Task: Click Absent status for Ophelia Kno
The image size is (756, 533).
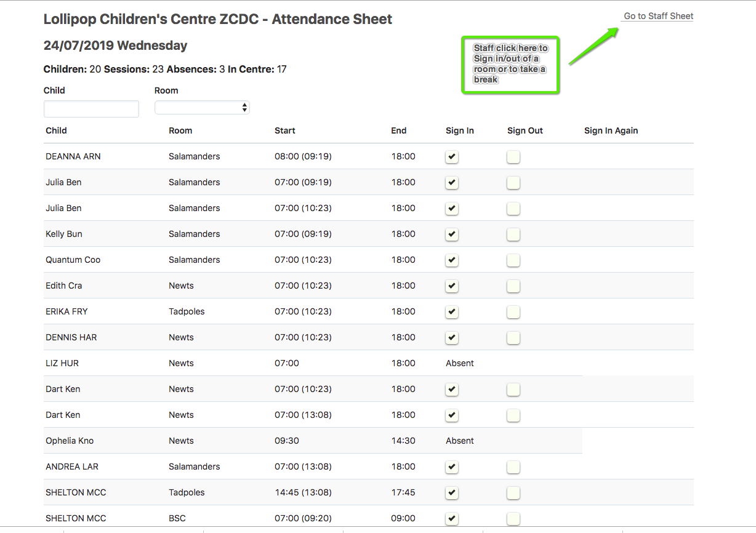Action: 460,441
